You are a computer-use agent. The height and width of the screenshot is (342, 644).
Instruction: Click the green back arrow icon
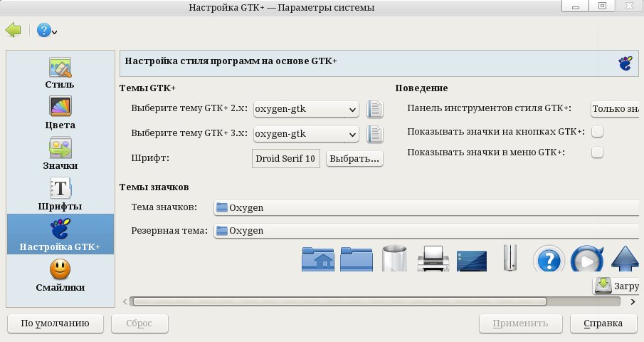[x=13, y=30]
